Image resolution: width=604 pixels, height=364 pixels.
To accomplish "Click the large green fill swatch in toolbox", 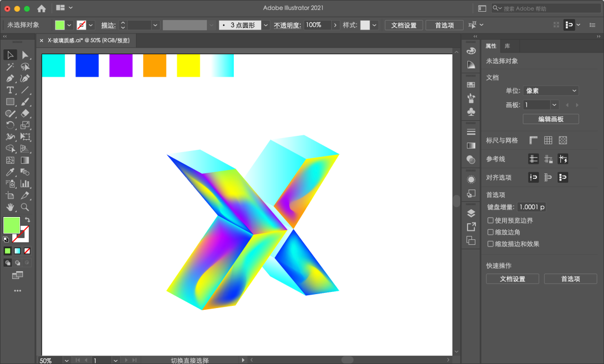I will pyautogui.click(x=12, y=225).
